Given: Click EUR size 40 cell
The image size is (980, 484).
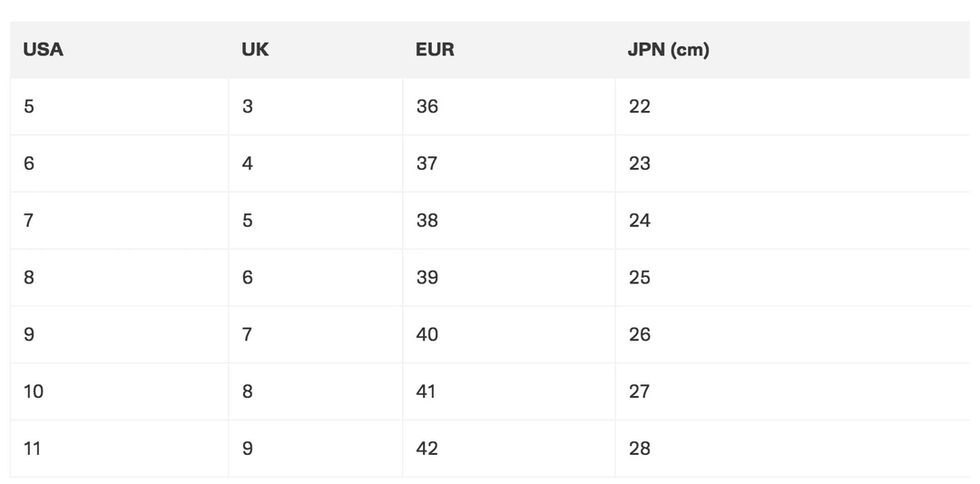Looking at the screenshot, I should click(426, 335).
